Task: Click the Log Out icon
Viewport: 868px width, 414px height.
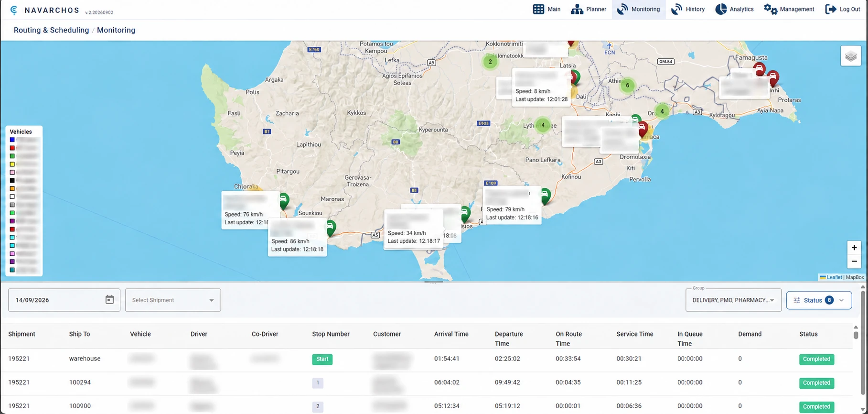Action: tap(831, 9)
